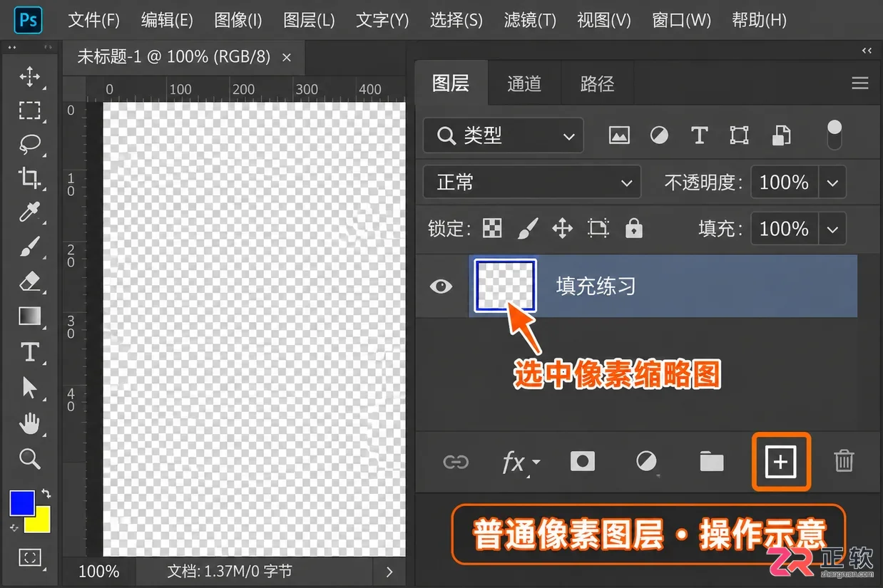Click the 填充练习 layer thumbnail
This screenshot has height=588, width=883.
click(x=506, y=286)
